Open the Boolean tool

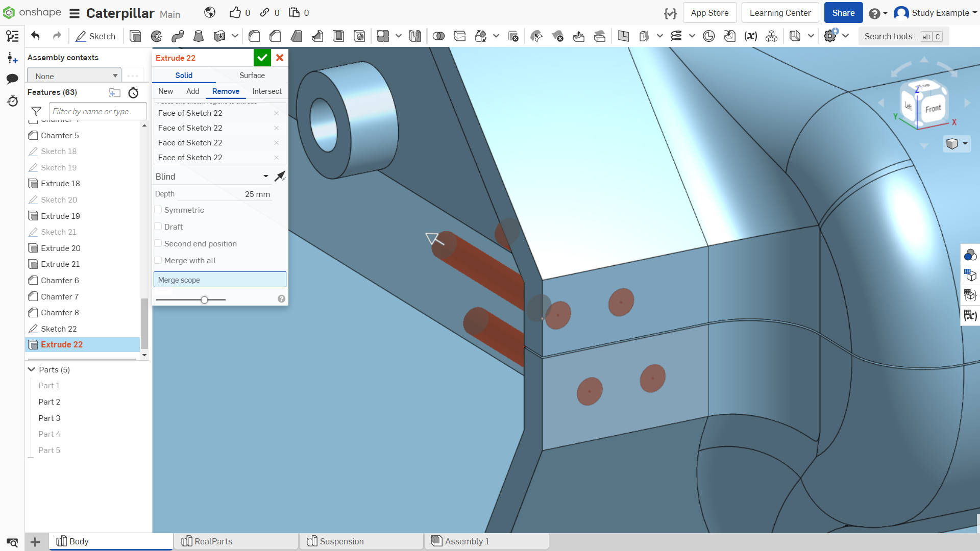tap(438, 36)
